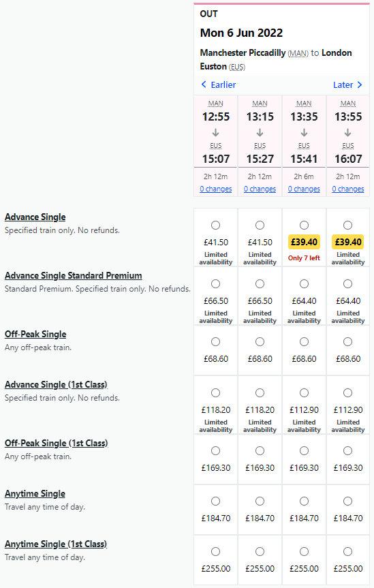Image resolution: width=374 pixels, height=588 pixels.
Task: Click the down arrow under 12:55 departure
Action: (216, 132)
